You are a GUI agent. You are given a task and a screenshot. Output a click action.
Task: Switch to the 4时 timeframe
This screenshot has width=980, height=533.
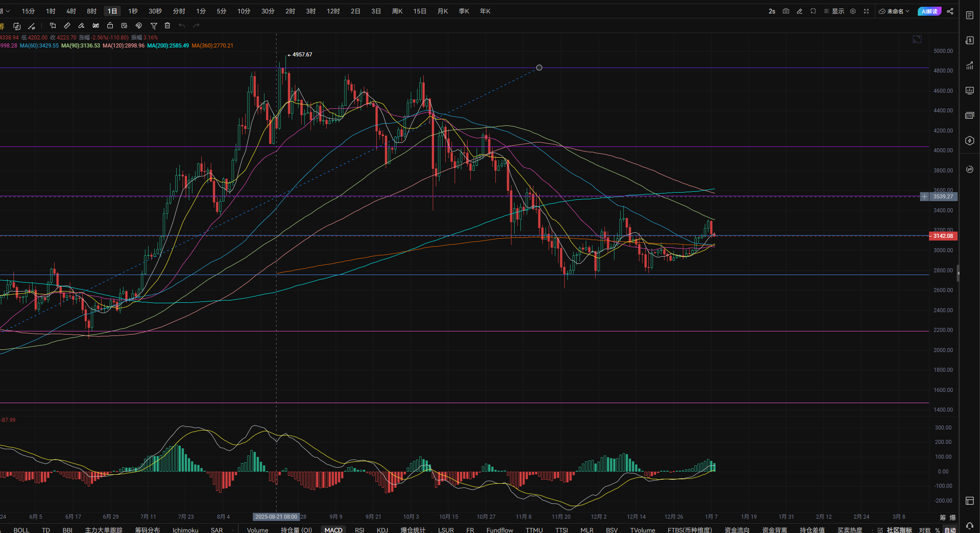71,11
